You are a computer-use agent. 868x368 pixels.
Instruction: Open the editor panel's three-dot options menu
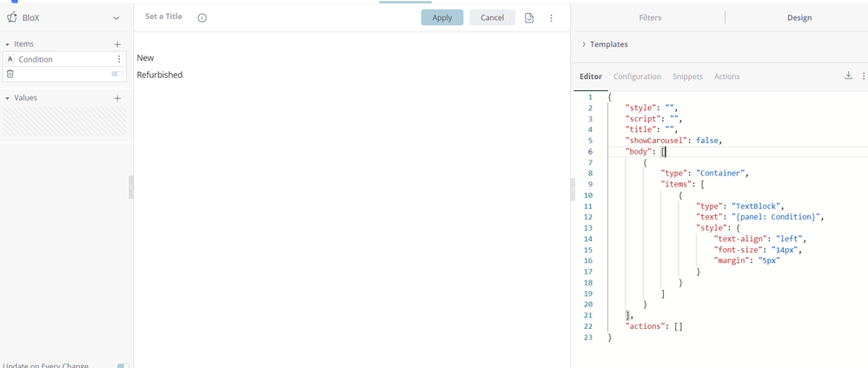[863, 76]
